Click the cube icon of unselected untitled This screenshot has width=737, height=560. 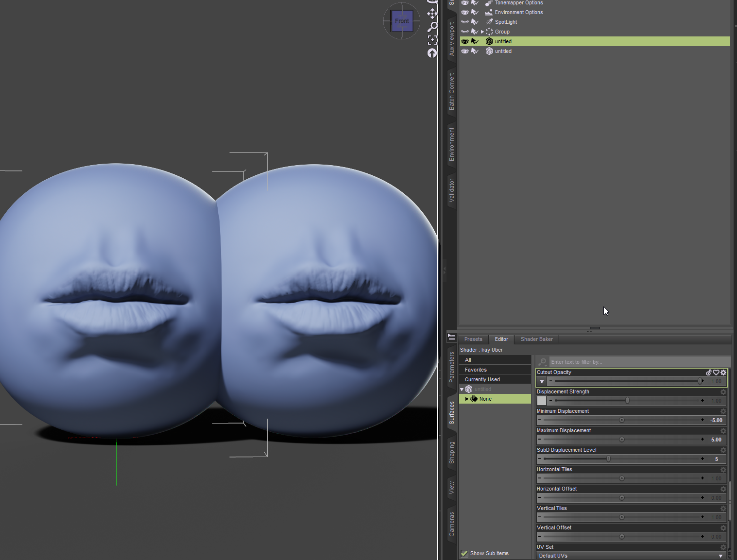tap(489, 51)
